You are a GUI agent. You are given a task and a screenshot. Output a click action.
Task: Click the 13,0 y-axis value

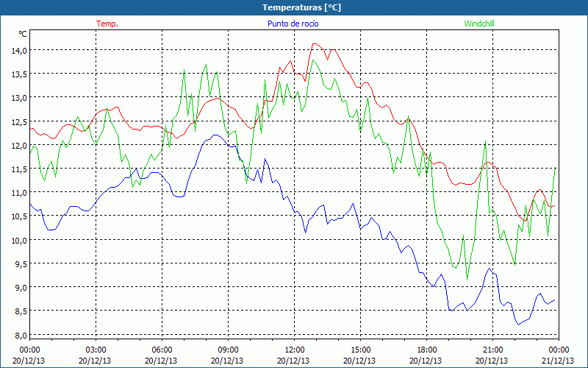(x=19, y=97)
